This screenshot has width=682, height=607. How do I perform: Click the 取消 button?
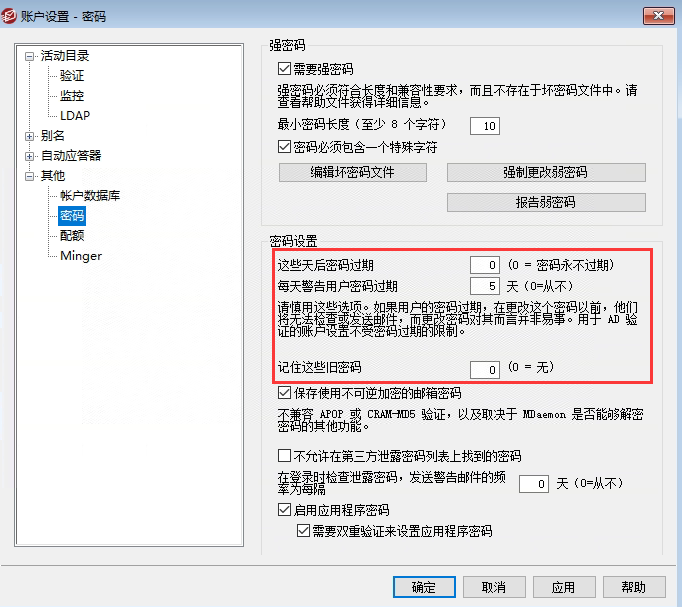(x=494, y=587)
